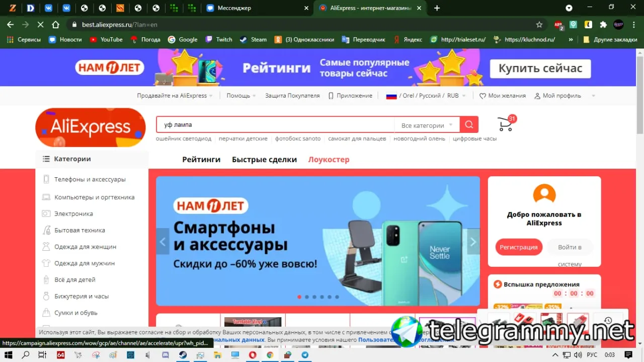Open Бытовая техника category

[79, 230]
